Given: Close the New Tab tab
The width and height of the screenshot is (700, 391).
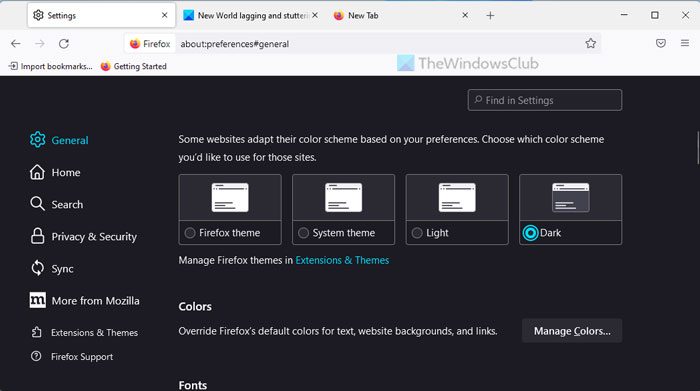Looking at the screenshot, I should (x=465, y=15).
